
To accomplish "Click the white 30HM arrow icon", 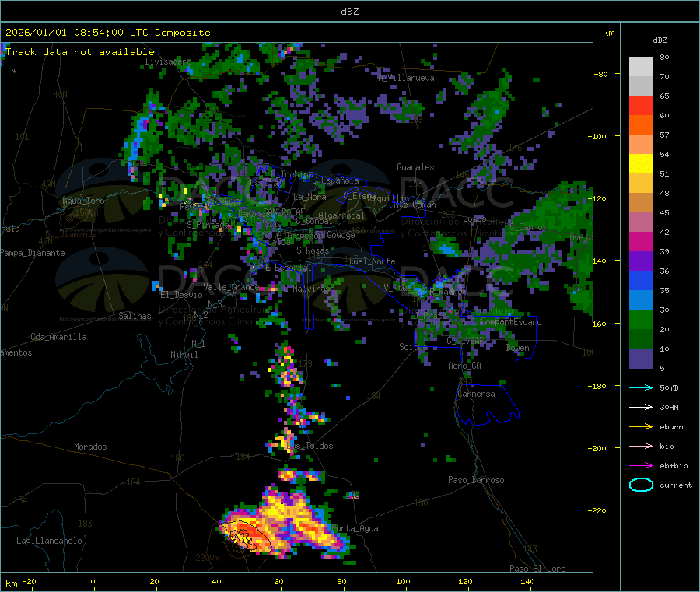I will click(641, 407).
